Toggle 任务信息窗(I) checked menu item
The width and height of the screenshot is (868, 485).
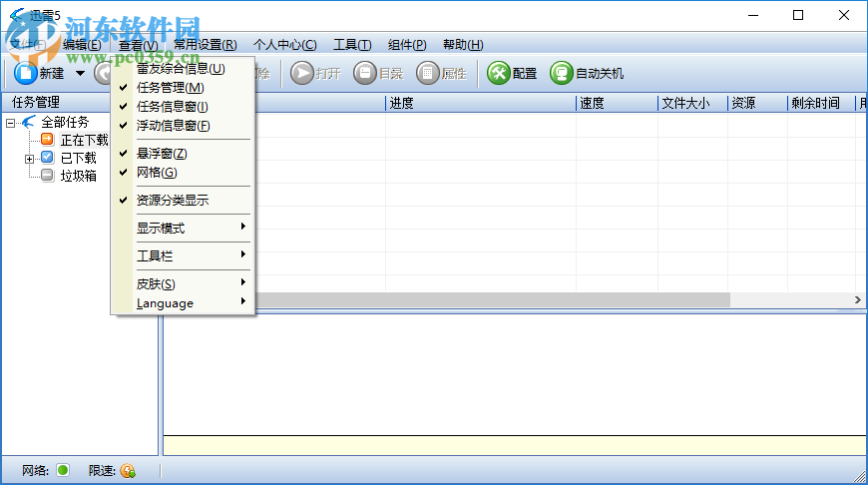pos(183,107)
